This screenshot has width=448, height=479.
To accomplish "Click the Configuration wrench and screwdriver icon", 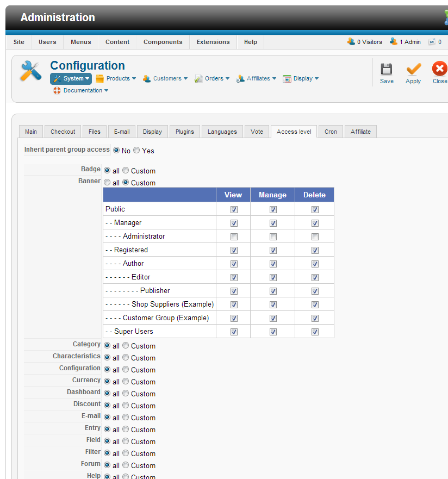I will pyautogui.click(x=30, y=71).
